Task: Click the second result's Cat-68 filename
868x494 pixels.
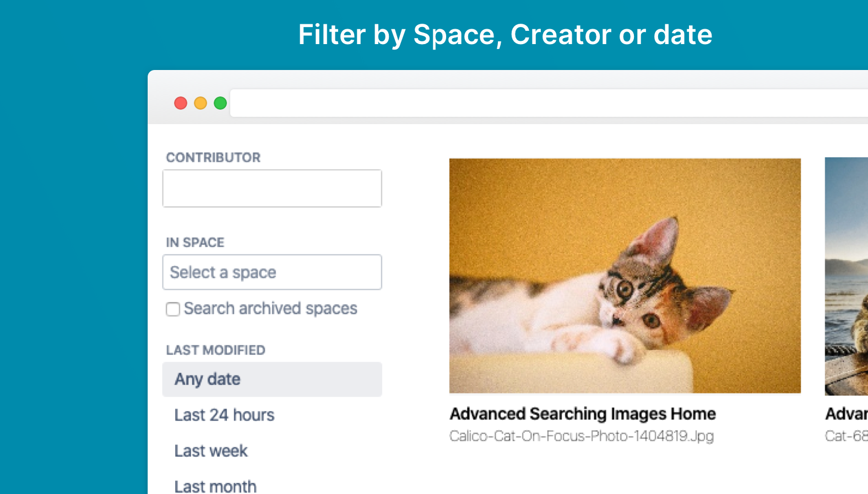Action: (x=847, y=436)
